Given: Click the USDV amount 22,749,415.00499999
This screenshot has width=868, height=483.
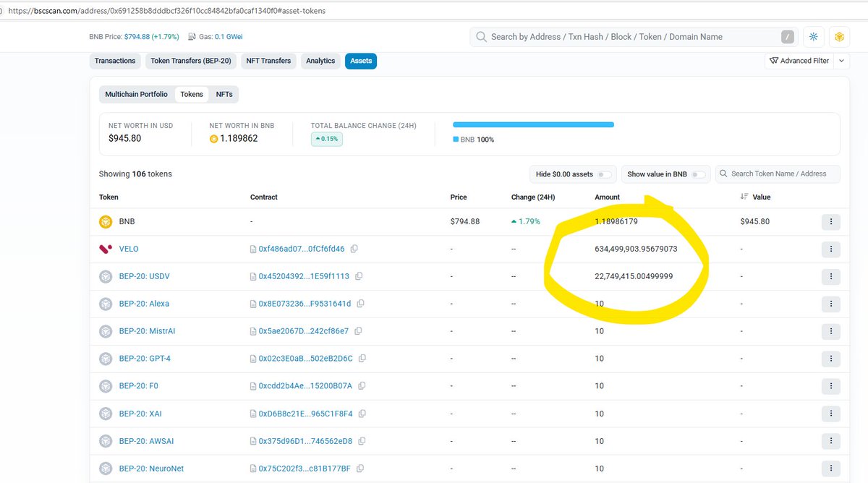Looking at the screenshot, I should (634, 276).
